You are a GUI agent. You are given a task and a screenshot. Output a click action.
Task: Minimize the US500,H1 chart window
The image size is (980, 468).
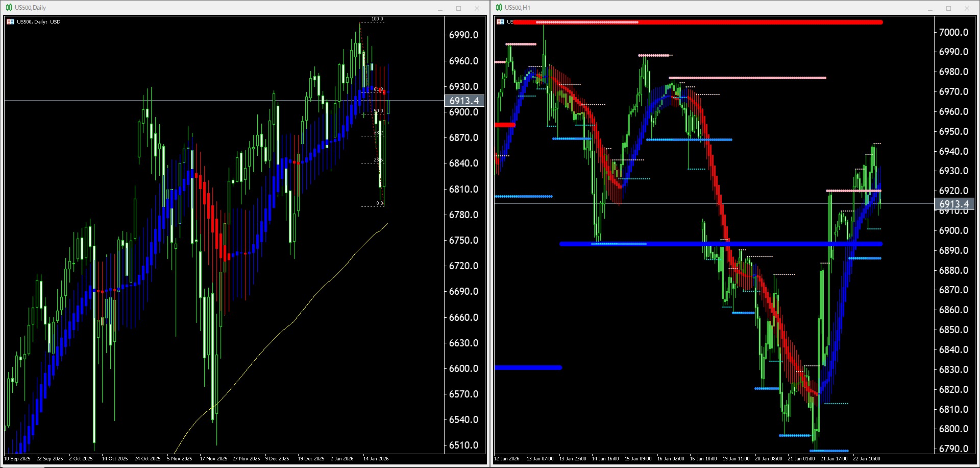click(x=930, y=8)
